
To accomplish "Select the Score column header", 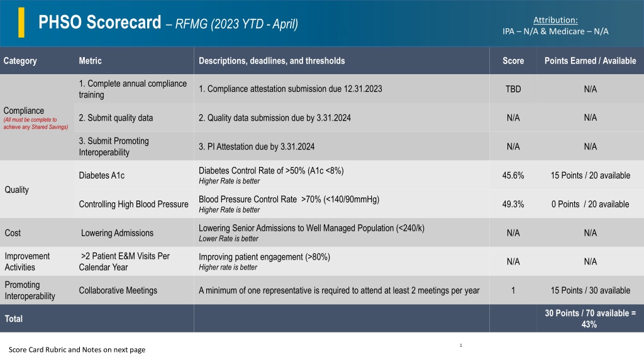I will point(513,61).
